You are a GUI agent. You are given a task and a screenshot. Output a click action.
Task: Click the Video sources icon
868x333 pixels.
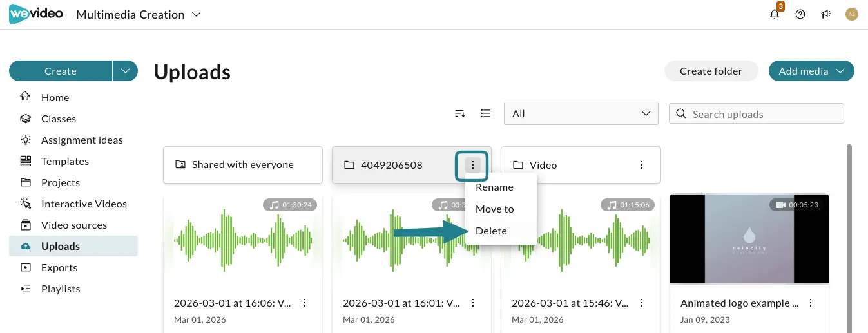(25, 225)
